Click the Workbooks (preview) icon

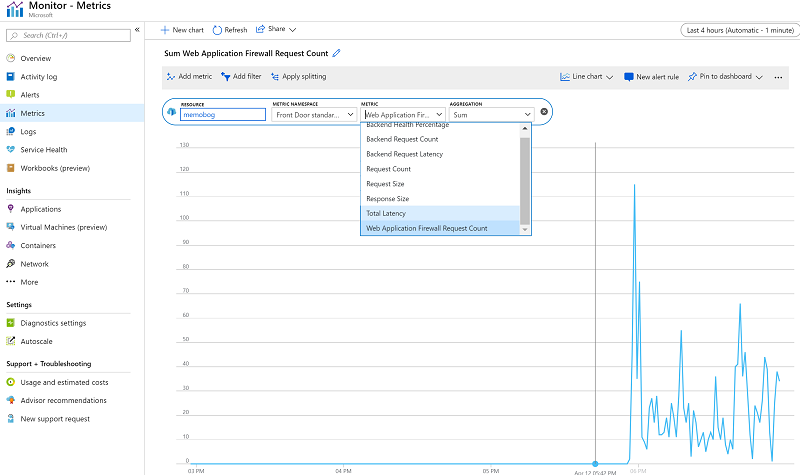10,168
